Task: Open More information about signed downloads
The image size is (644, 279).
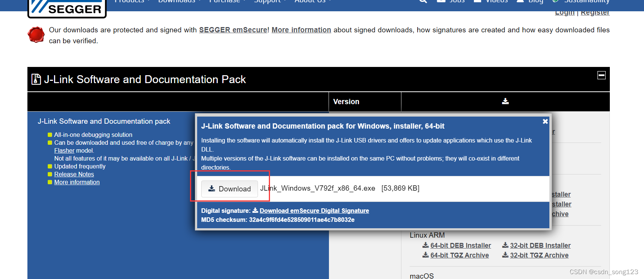Action: click(x=301, y=30)
